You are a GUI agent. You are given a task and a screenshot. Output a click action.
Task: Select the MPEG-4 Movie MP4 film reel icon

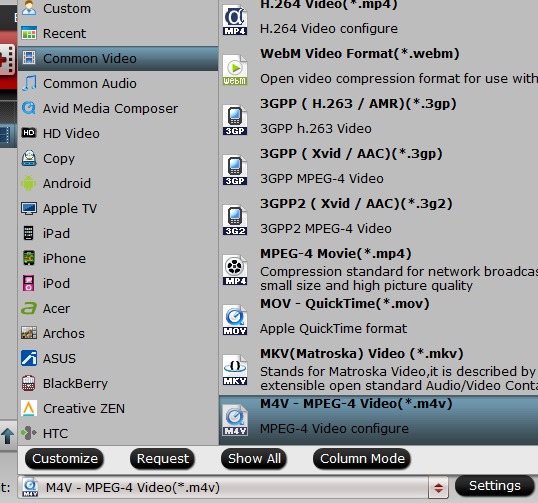[235, 270]
